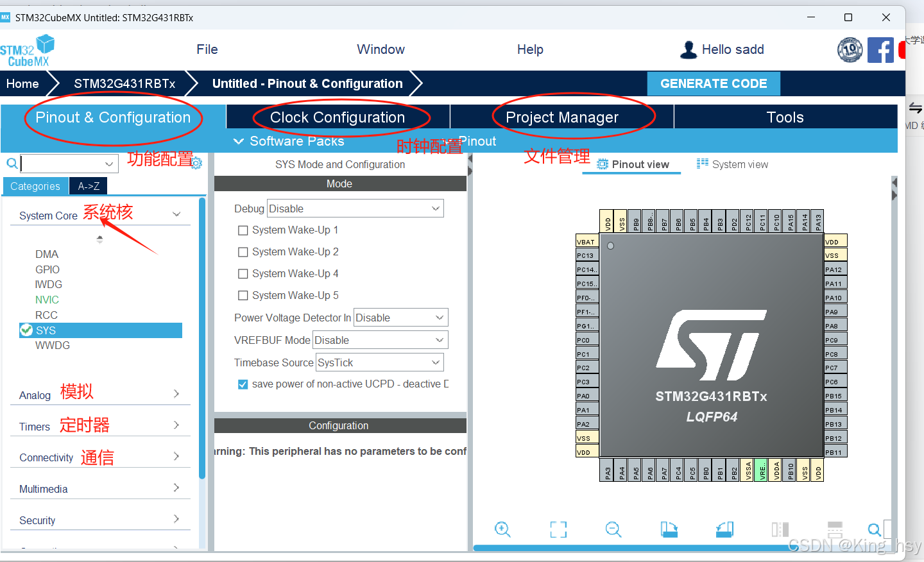Collapse the System Core category
The width and height of the screenshot is (924, 562).
[176, 214]
